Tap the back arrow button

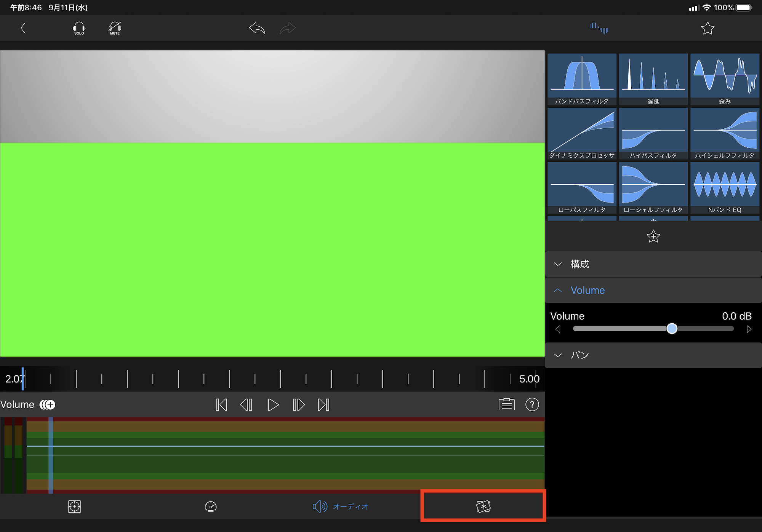(x=23, y=28)
